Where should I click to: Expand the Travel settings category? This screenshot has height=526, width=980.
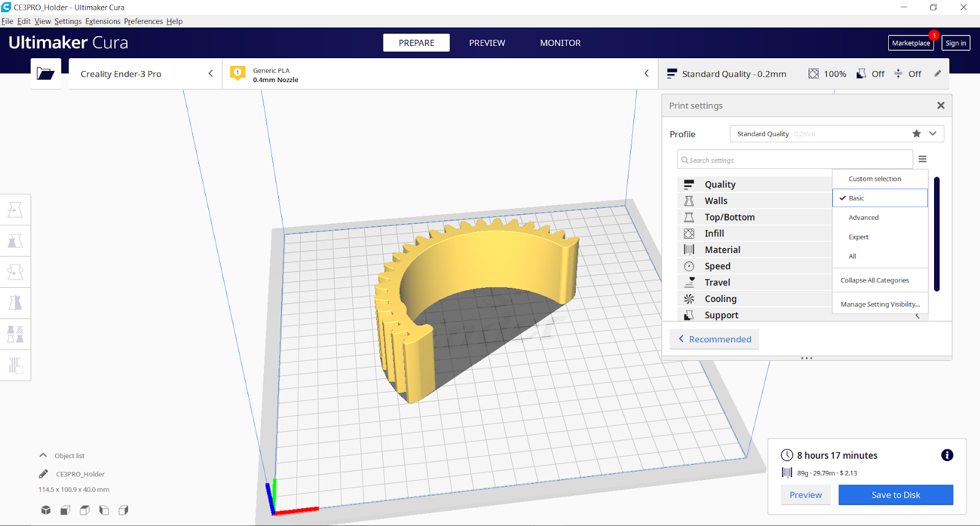755,282
